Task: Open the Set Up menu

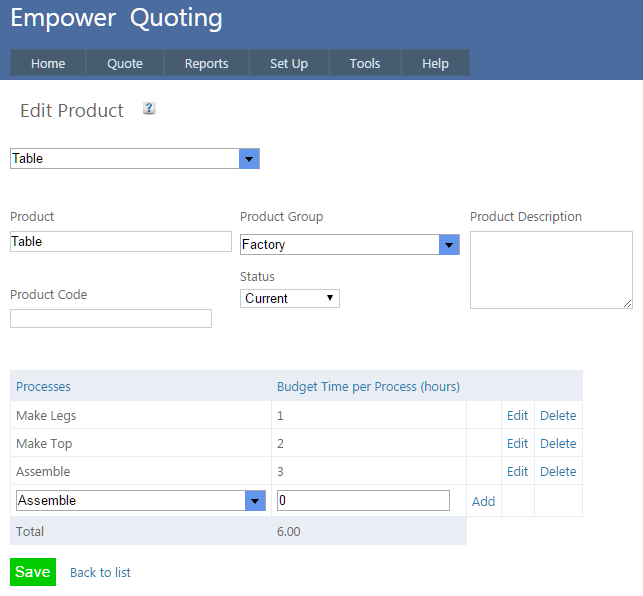Action: [x=289, y=63]
